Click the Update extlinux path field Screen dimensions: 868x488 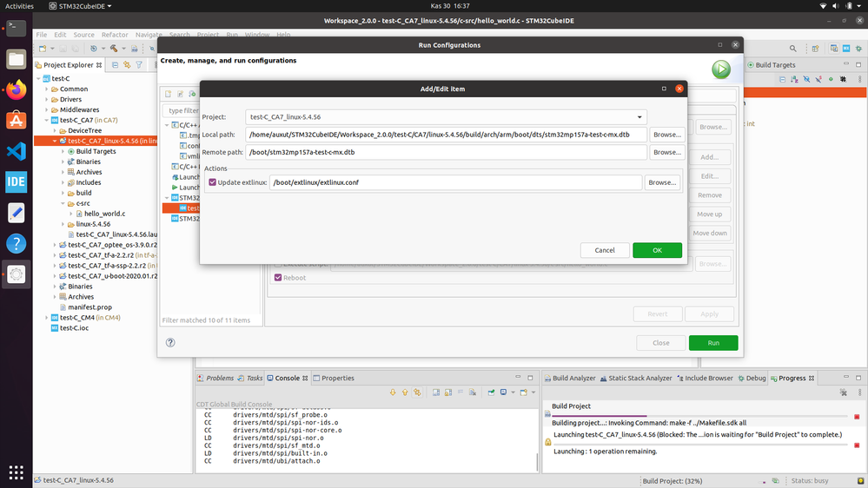(x=455, y=182)
